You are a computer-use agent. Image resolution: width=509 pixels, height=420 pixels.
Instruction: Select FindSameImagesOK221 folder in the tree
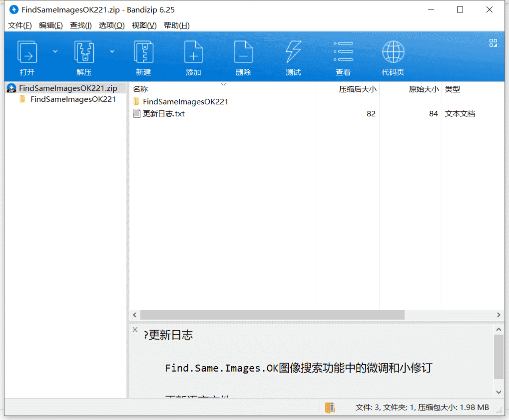coord(73,99)
